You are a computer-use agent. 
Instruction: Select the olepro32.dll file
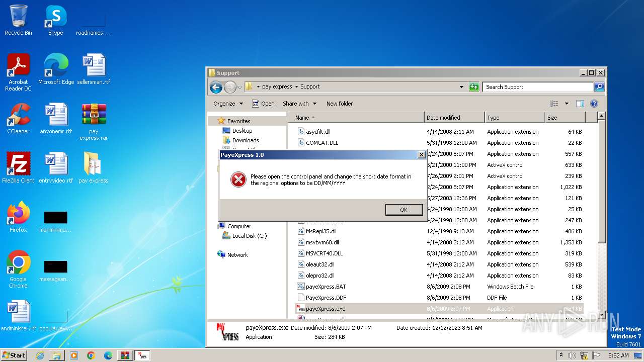pos(320,276)
